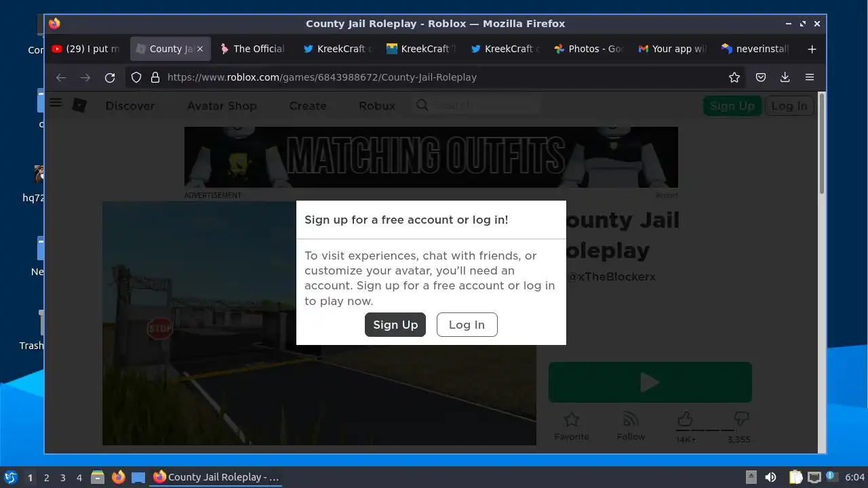The height and width of the screenshot is (488, 868).
Task: Select County Jail Roleplay taskbar window
Action: [216, 477]
